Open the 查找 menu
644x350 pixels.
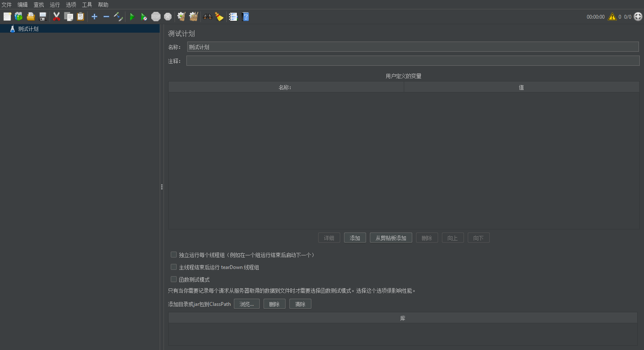coord(39,5)
